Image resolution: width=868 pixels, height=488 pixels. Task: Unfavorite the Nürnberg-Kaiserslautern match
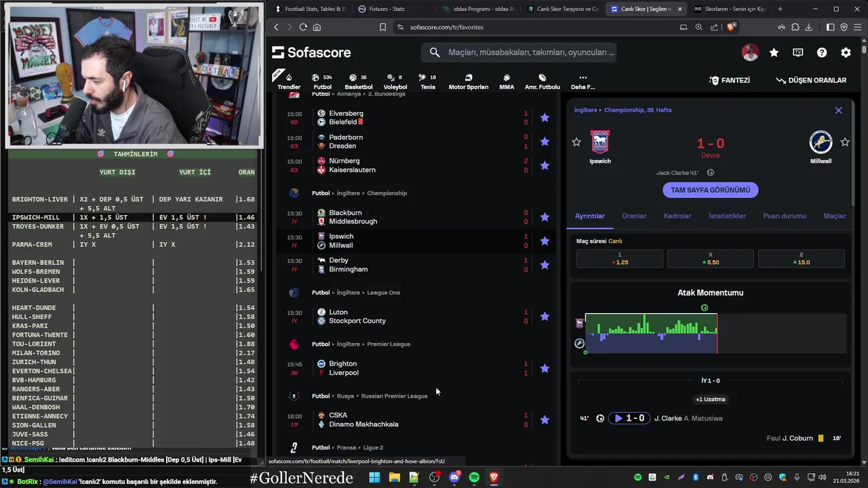pyautogui.click(x=545, y=165)
